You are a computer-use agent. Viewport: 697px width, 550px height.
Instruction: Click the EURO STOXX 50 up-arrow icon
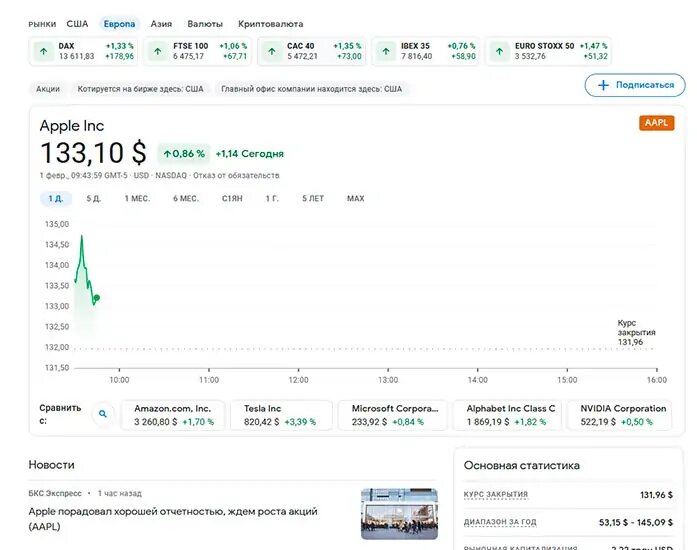pyautogui.click(x=500, y=51)
